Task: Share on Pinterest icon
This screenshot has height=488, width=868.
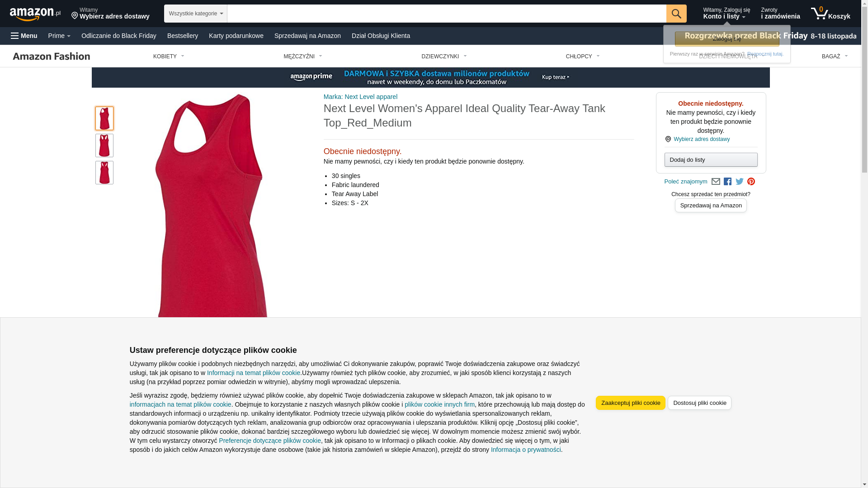Action: pyautogui.click(x=751, y=182)
